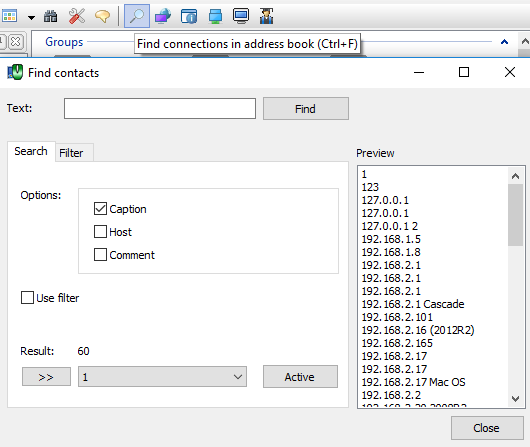Close the Find contacts window via X

510,72
